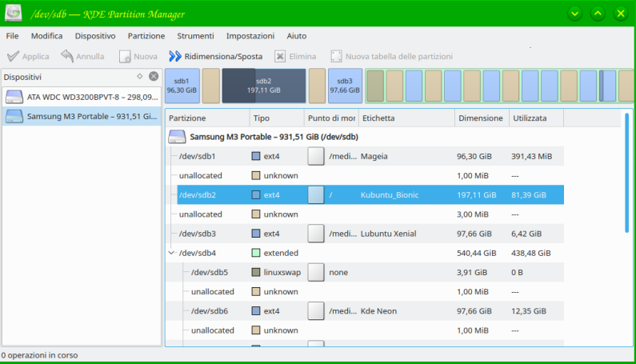Select the ATA WDC WD3200BPVT device
The width and height of the screenshot is (636, 364).
point(82,97)
